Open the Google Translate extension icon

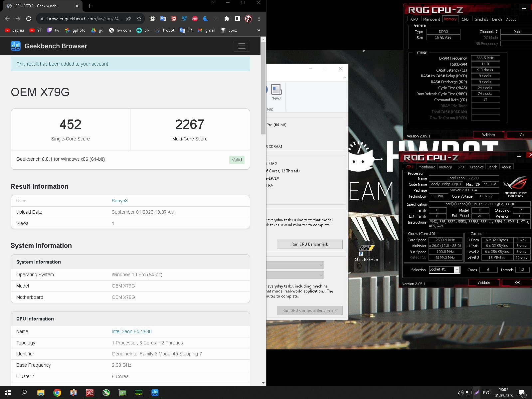pyautogui.click(x=163, y=19)
